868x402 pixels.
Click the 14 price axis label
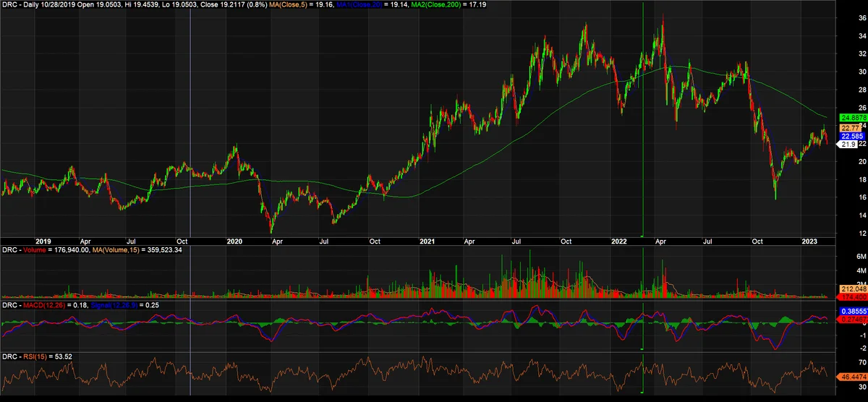tap(862, 215)
